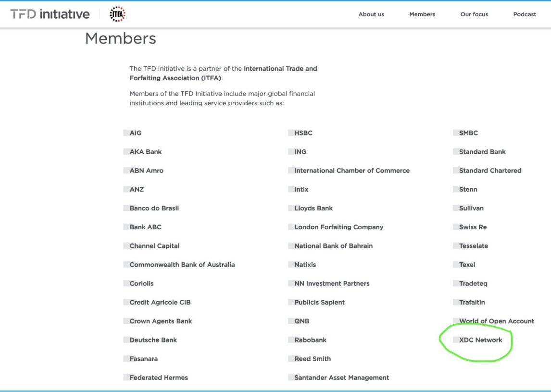
Task: Select Tradeteq in the list
Action: (x=473, y=283)
